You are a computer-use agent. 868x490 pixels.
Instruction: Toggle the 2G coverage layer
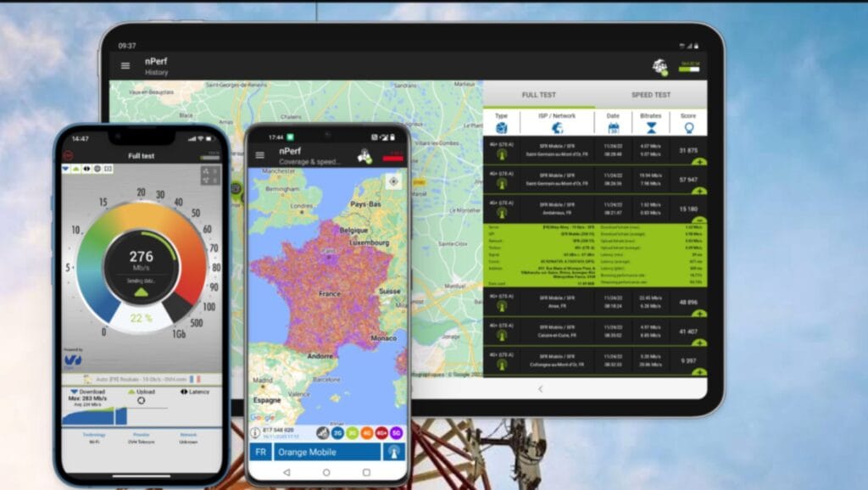(337, 433)
